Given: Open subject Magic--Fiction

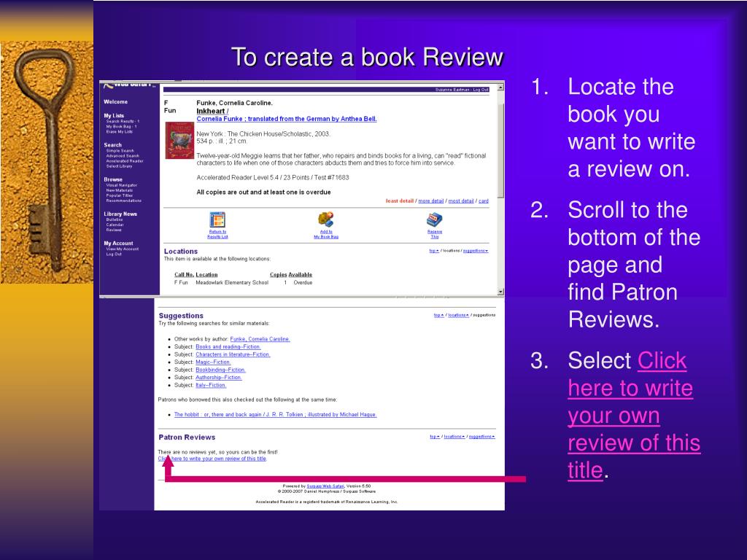Looking at the screenshot, I should click(x=213, y=362).
